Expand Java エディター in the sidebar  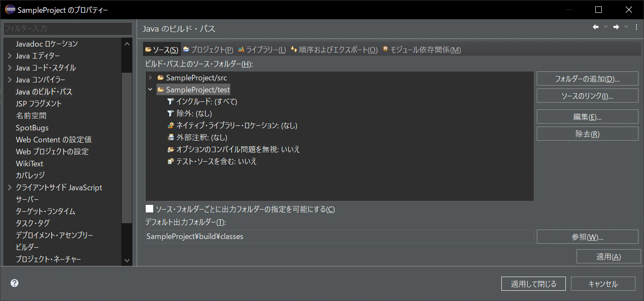coord(9,56)
